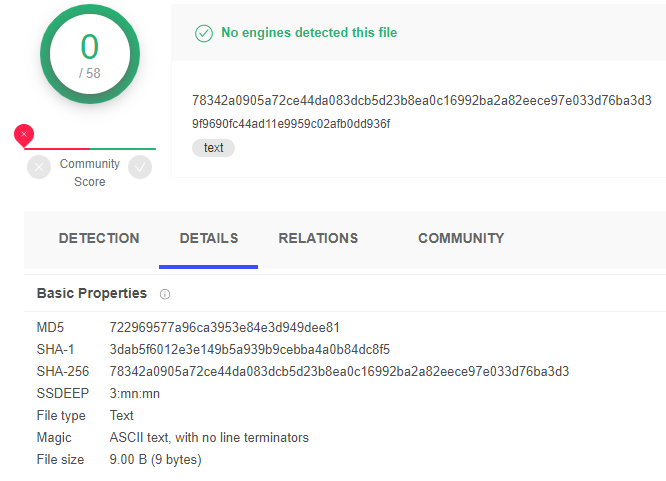
Task: Click the No engines detected this file message
Action: [x=309, y=33]
